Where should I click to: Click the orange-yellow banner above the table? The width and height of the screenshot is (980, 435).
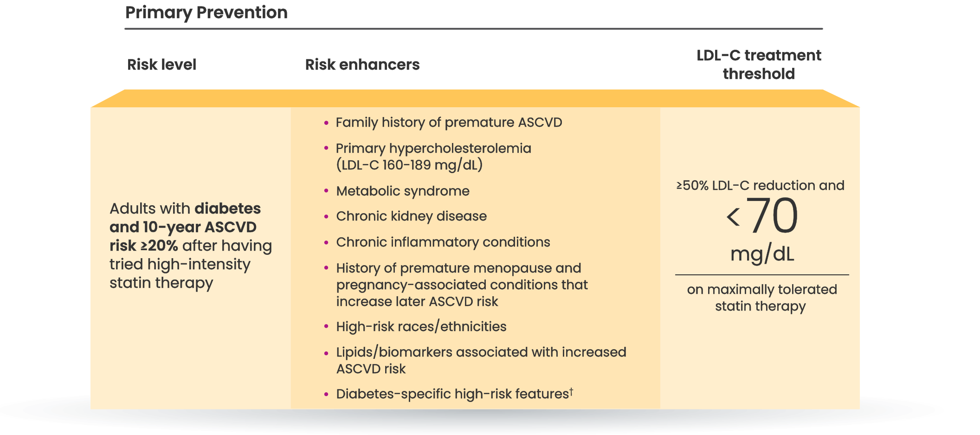click(475, 98)
